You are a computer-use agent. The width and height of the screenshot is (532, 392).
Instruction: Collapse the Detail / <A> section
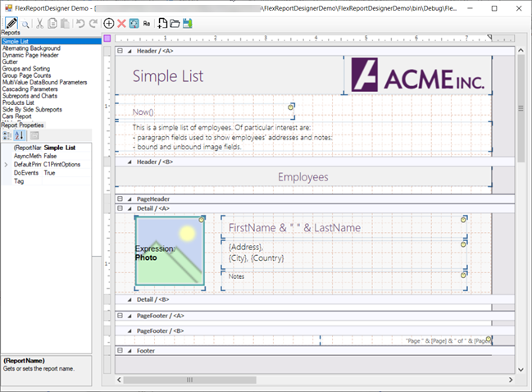[x=119, y=208]
